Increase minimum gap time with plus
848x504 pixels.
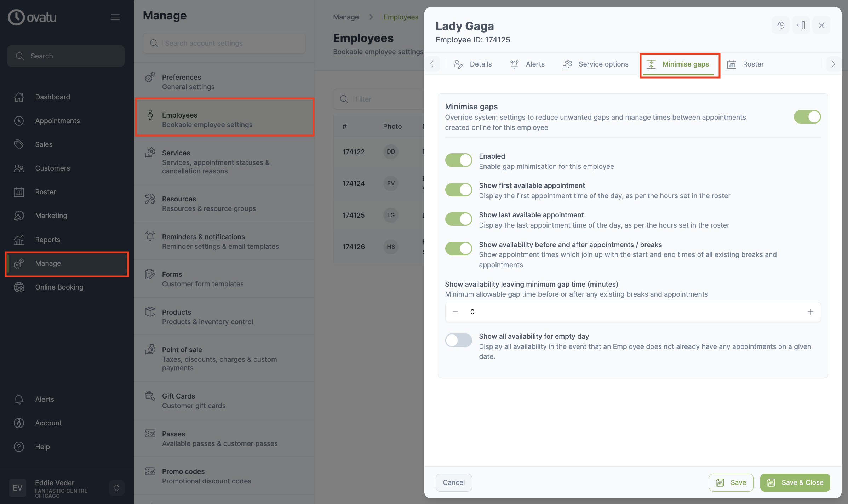pos(810,312)
